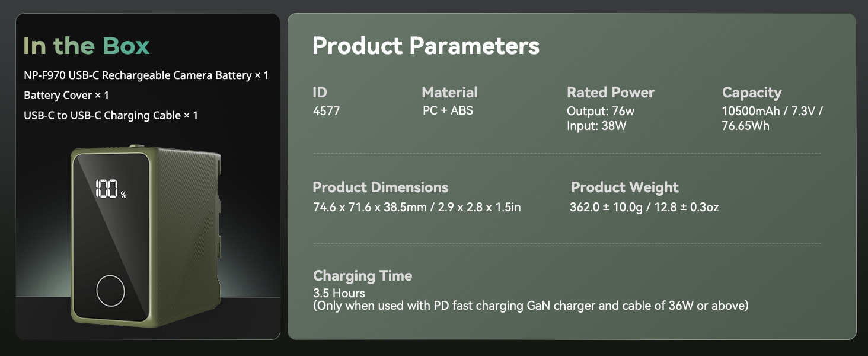Viewport: 868px width, 356px height.
Task: Select the ID value 4577
Action: (326, 111)
